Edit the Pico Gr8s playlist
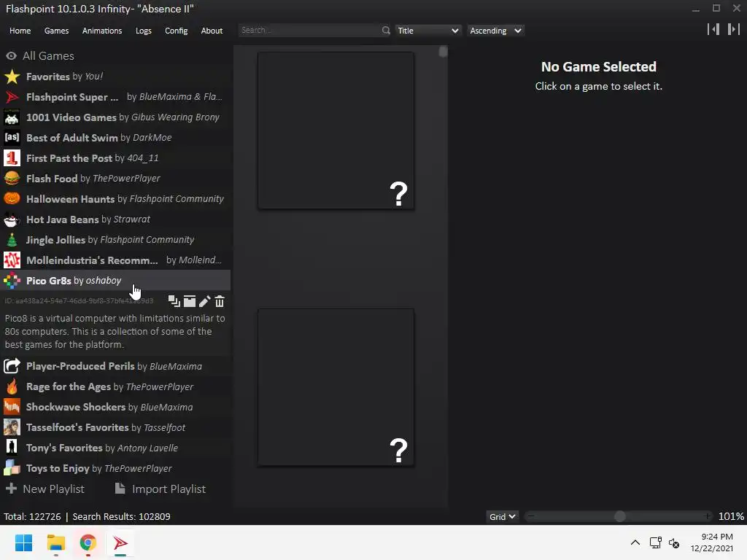 pos(204,301)
